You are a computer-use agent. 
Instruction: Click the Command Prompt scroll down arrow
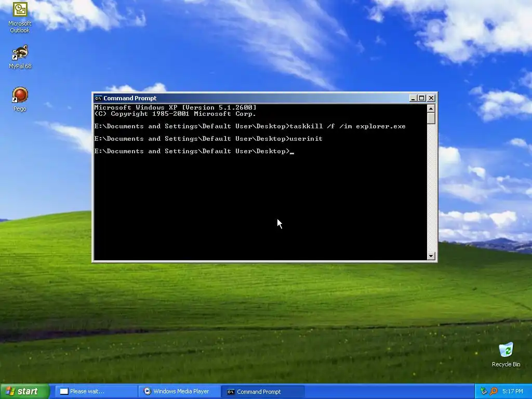tap(431, 256)
